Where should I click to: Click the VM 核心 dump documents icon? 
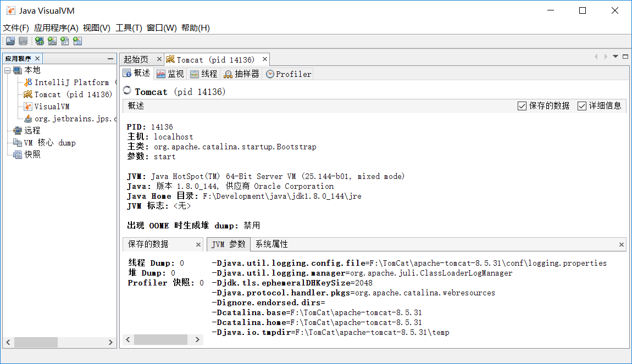click(x=18, y=143)
